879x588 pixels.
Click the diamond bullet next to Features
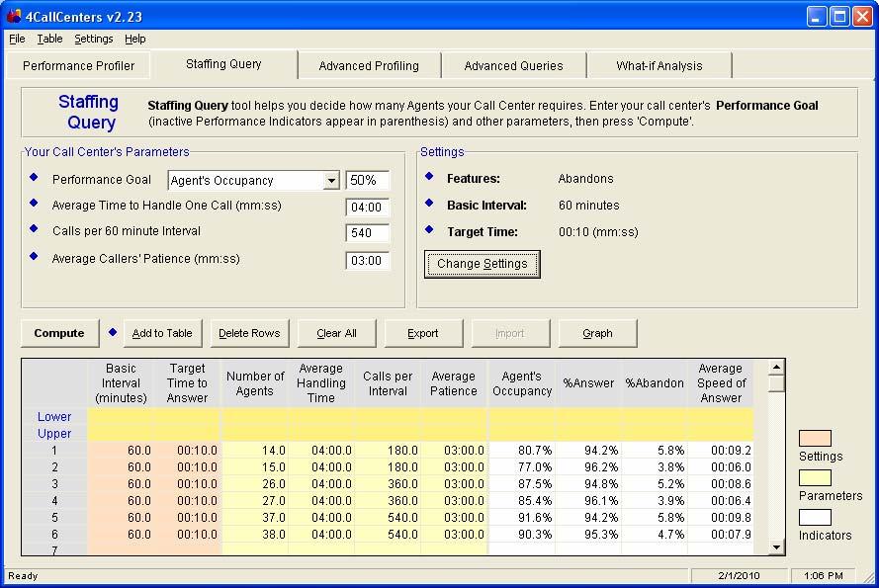coord(429,176)
